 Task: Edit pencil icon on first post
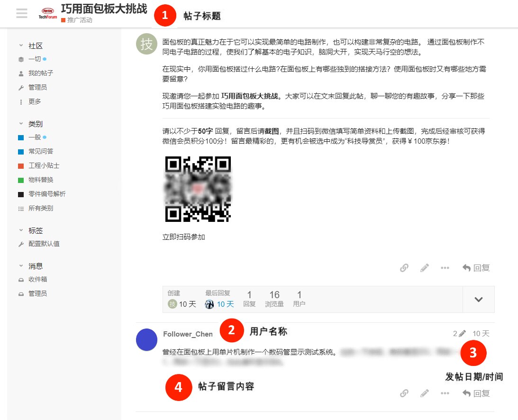[x=425, y=268]
